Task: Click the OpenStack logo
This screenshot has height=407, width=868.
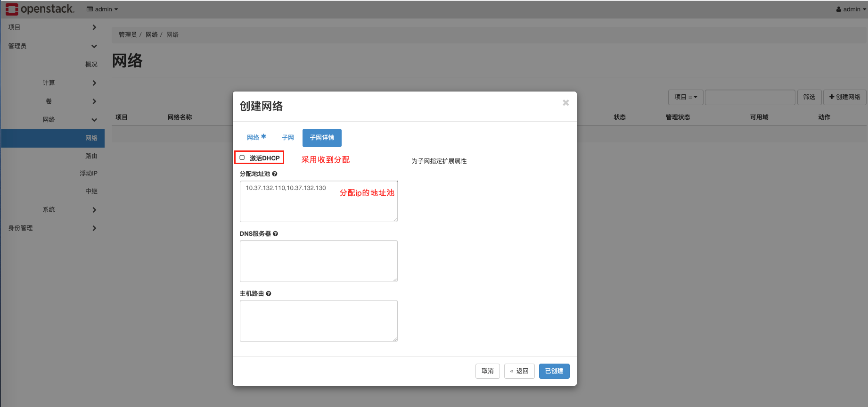Action: (40, 9)
